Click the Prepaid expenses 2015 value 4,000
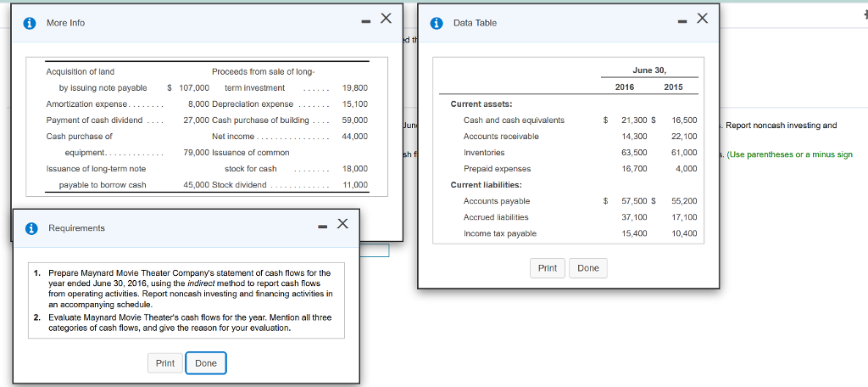Screen dimensions: 868x387 [687, 169]
